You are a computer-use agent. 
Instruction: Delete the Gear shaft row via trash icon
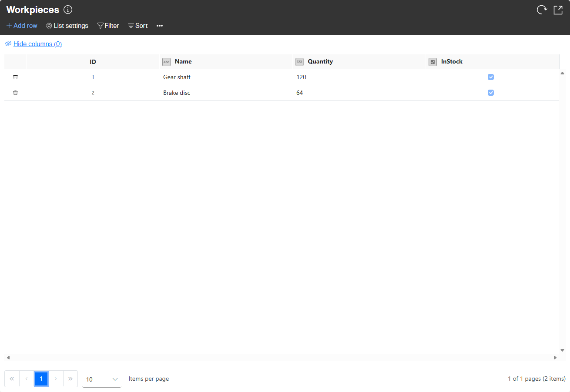point(15,77)
